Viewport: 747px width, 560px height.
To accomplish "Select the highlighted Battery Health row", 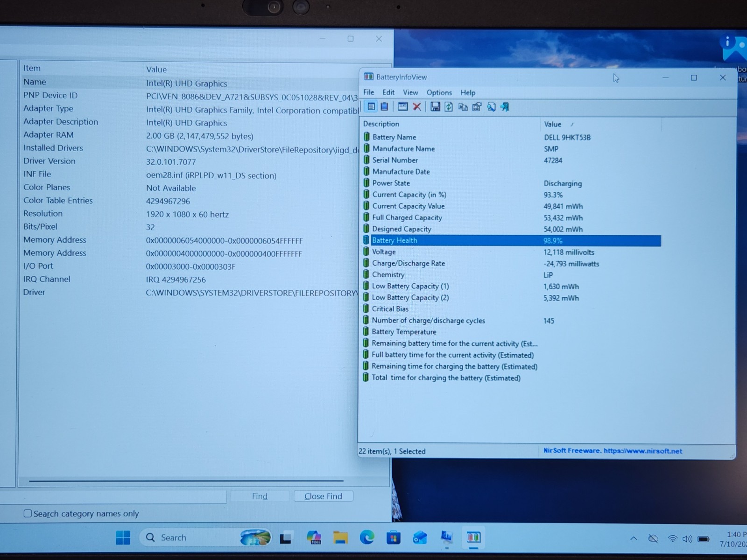I will pos(511,240).
